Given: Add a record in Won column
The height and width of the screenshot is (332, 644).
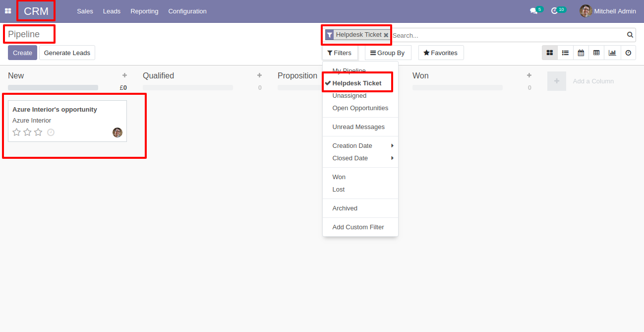Looking at the screenshot, I should pos(529,75).
